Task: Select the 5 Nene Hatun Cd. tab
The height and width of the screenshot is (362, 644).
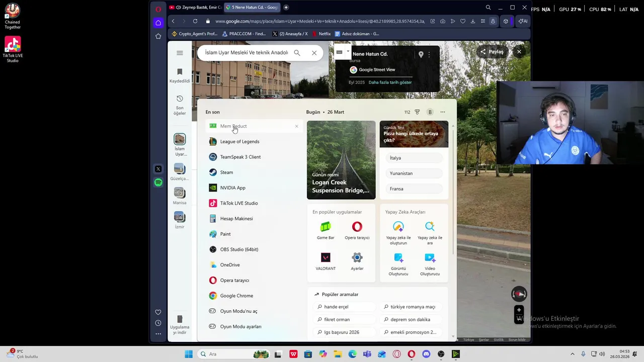Action: click(252, 7)
